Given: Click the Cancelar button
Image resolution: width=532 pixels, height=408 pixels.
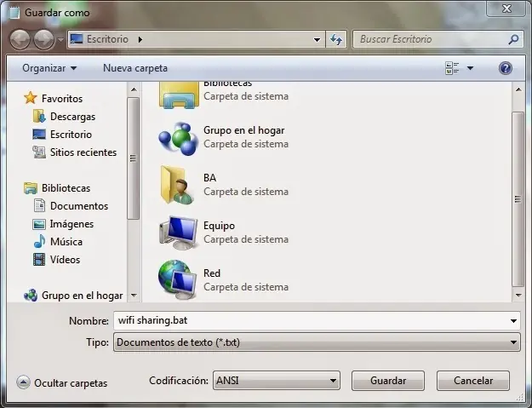Looking at the screenshot, I should coord(473,381).
